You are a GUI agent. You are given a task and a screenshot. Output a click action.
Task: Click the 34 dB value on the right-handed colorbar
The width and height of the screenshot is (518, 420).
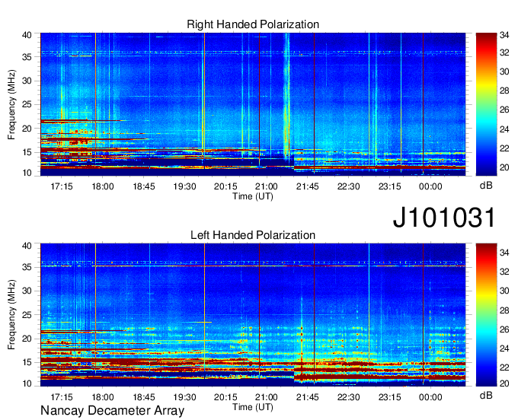[504, 35]
